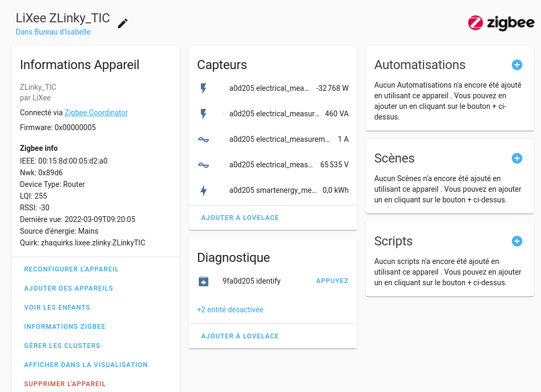Click the RSSI: -30 value
This screenshot has width=541, height=392.
(x=35, y=208)
